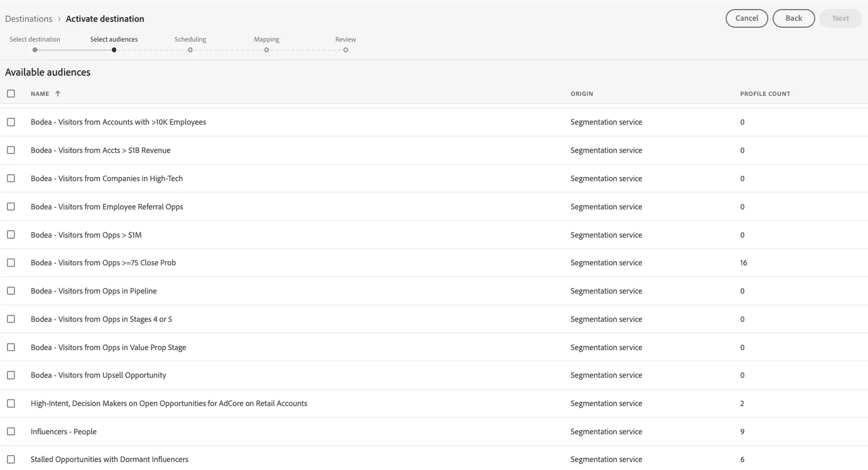Click 'Stalled Opportunities with Dormant Influencers' name
The height and width of the screenshot is (470, 868).
(x=109, y=459)
